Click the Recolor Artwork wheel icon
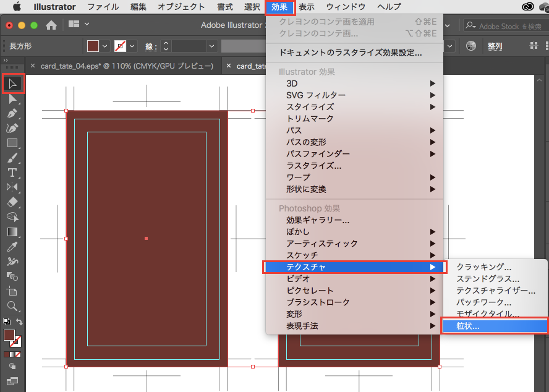 tap(471, 46)
